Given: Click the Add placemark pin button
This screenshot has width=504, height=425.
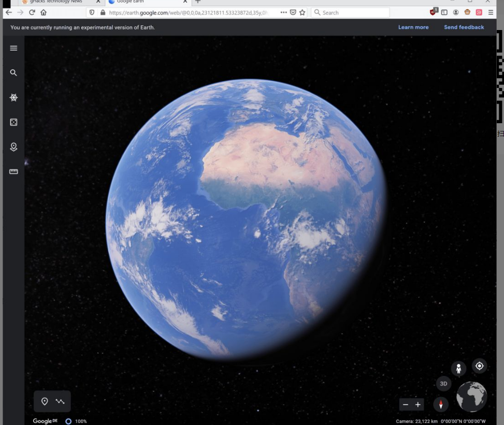Looking at the screenshot, I should pos(45,401).
